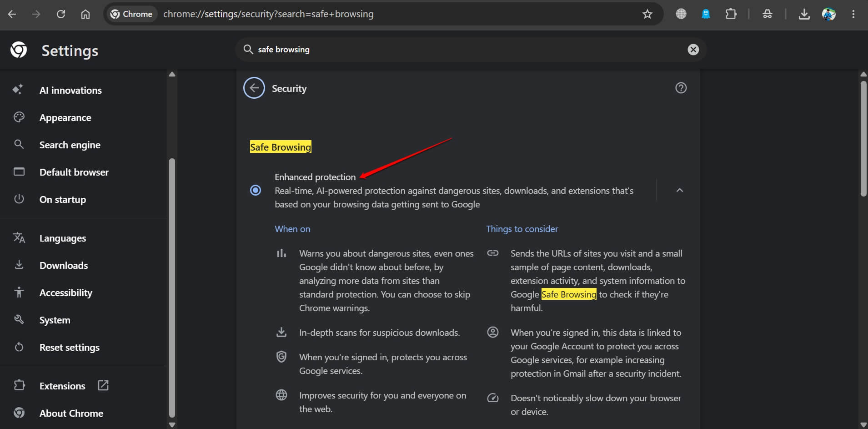The image size is (868, 429).
Task: Open AI innovations settings
Action: click(70, 90)
